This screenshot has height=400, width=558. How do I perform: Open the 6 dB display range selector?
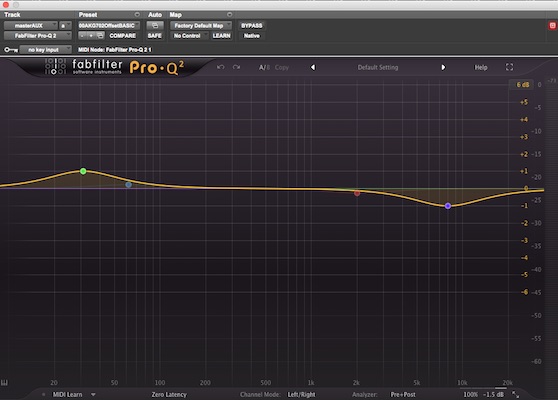522,84
